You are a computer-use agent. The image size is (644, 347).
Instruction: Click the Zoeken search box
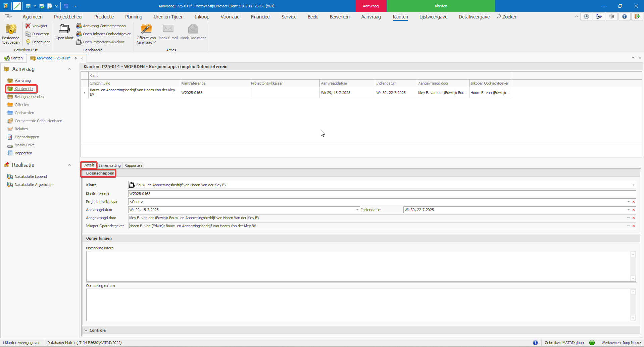click(x=507, y=17)
